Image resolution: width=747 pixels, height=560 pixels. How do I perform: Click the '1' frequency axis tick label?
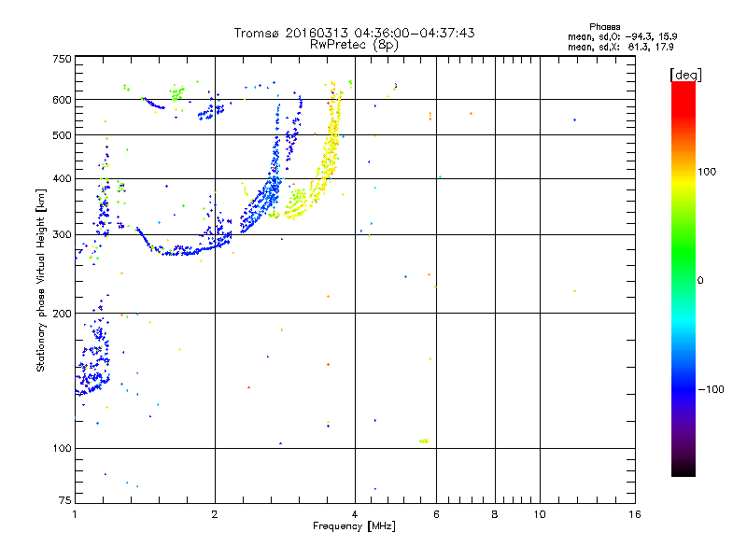pyautogui.click(x=75, y=515)
